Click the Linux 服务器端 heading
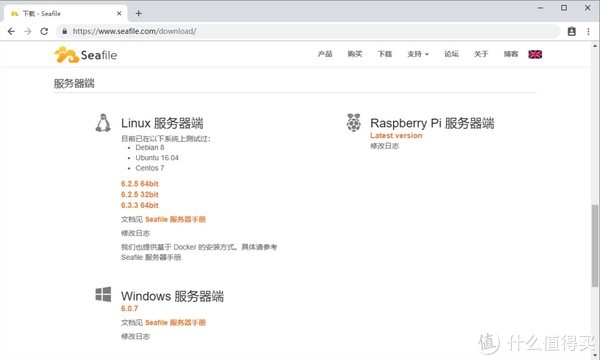The height and width of the screenshot is (360, 600). [162, 123]
